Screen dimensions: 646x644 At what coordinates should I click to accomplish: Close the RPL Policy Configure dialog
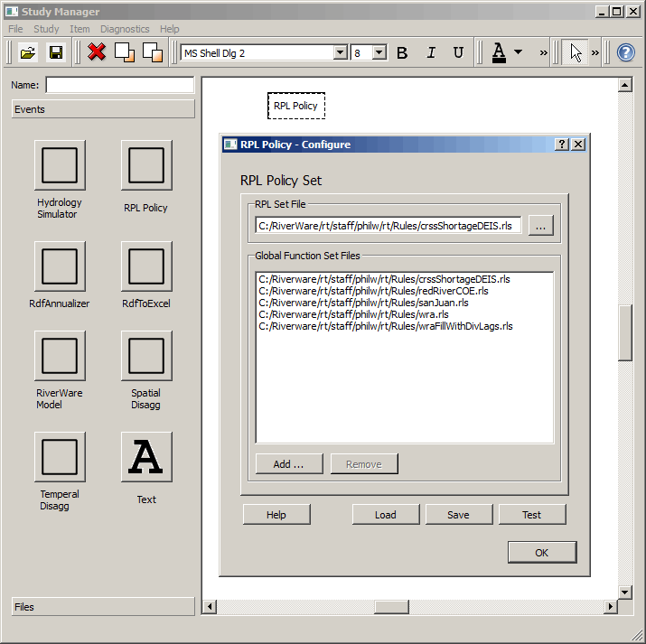pyautogui.click(x=578, y=145)
